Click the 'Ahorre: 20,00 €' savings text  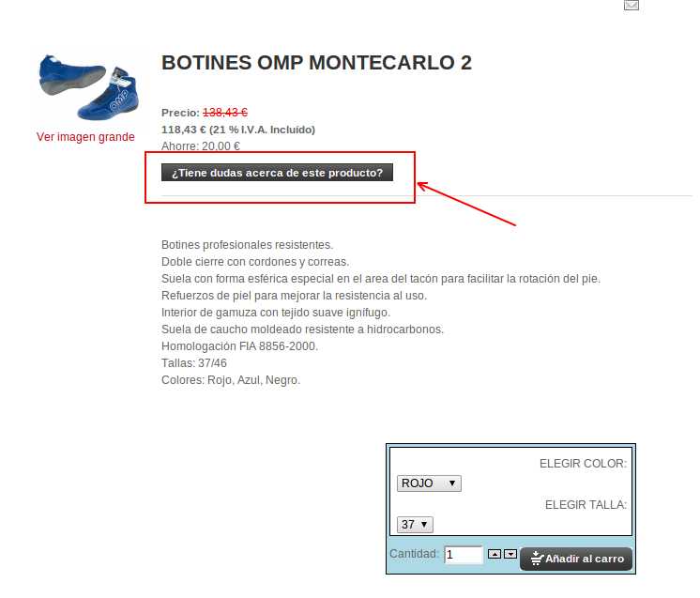point(201,146)
